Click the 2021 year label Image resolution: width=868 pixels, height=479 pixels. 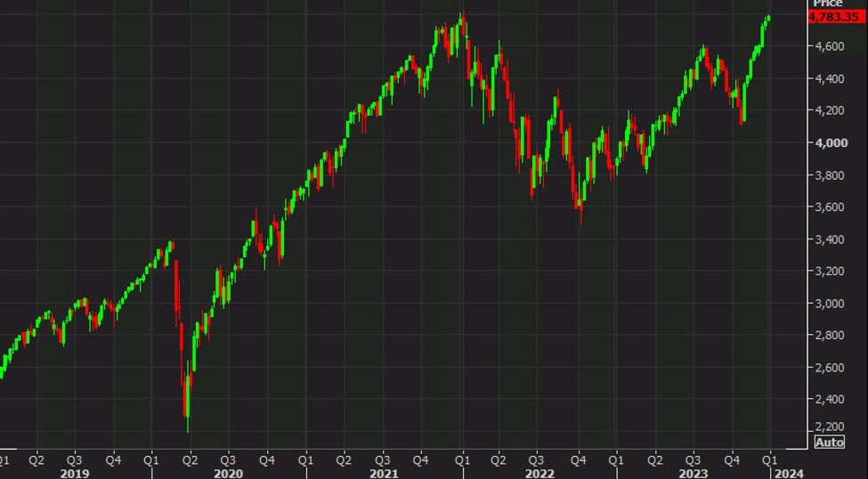click(384, 474)
